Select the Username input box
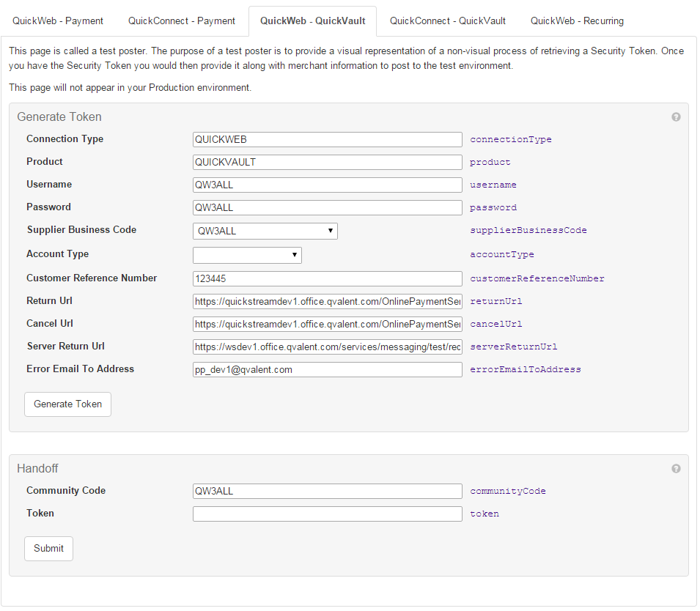Viewport: 700px width, 611px height. click(327, 185)
